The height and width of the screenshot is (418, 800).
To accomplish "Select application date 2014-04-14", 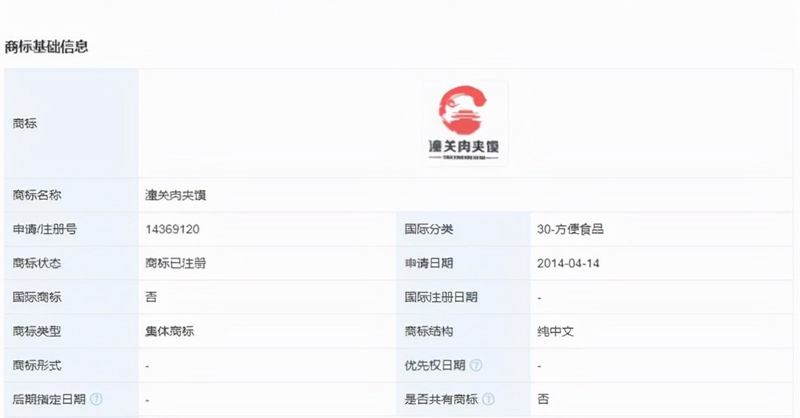I will [x=568, y=263].
